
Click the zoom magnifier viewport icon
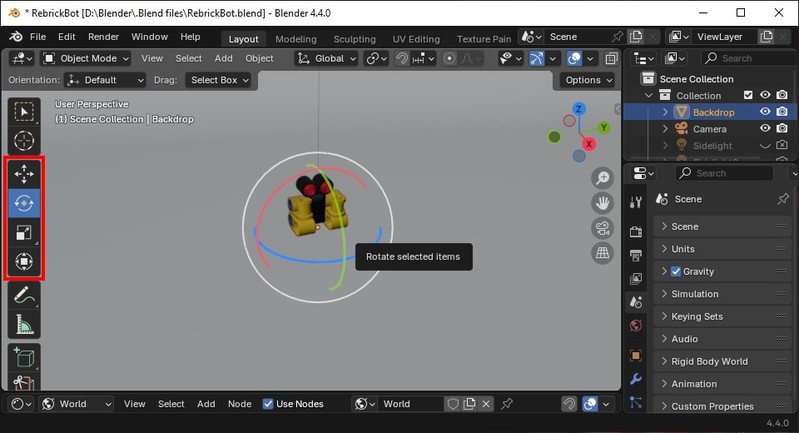(x=603, y=178)
